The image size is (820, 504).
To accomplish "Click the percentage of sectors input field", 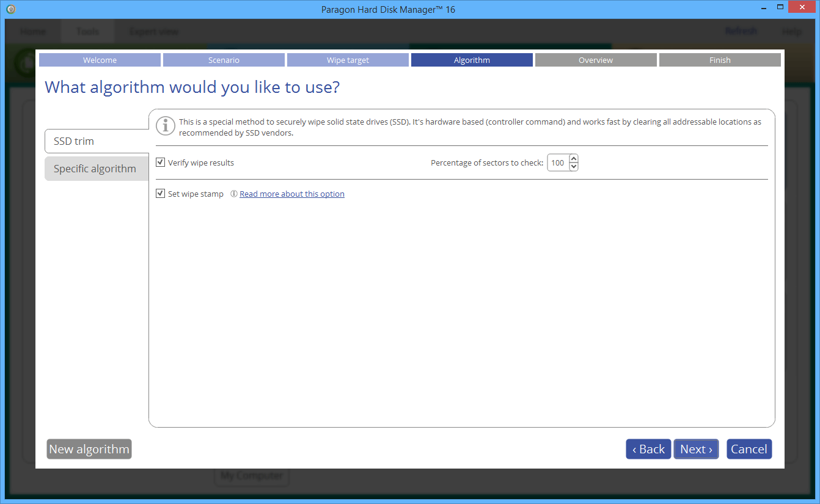I will pos(557,163).
